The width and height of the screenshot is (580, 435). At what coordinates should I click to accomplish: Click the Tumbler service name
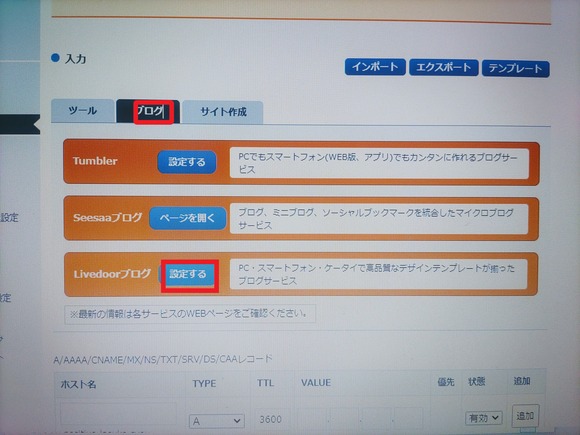click(x=95, y=161)
